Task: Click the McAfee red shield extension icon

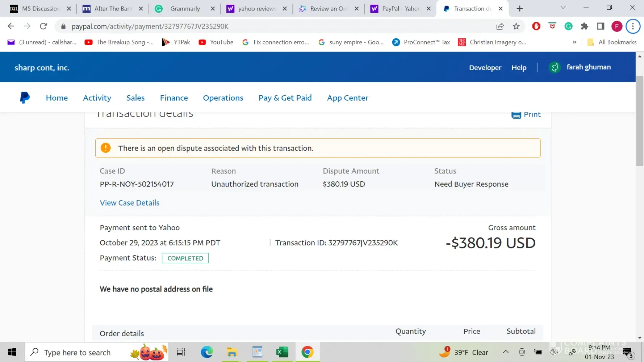Action: point(552,26)
